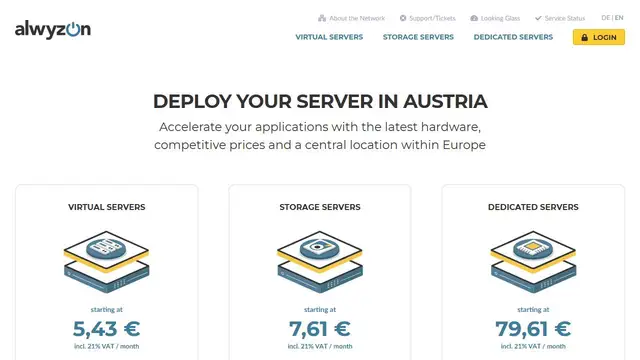Click the Storage Servers disk illustration
This screenshot has height=360, width=640.
tap(320, 262)
